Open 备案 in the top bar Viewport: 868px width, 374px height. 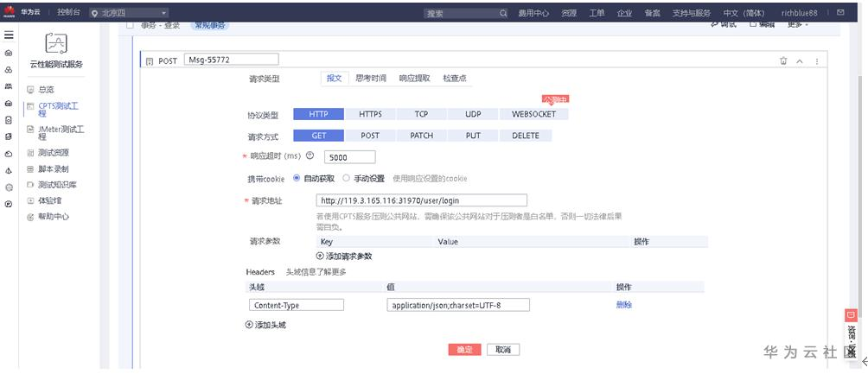pyautogui.click(x=652, y=13)
